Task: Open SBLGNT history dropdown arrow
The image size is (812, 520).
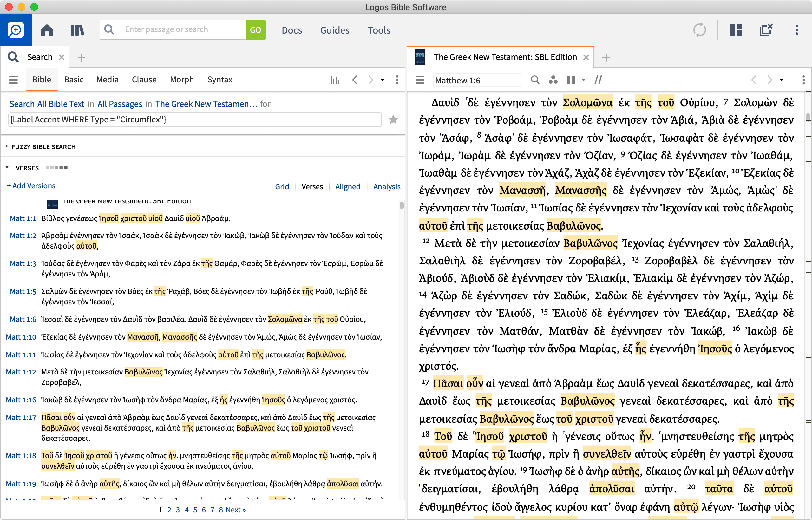Action: [781, 80]
